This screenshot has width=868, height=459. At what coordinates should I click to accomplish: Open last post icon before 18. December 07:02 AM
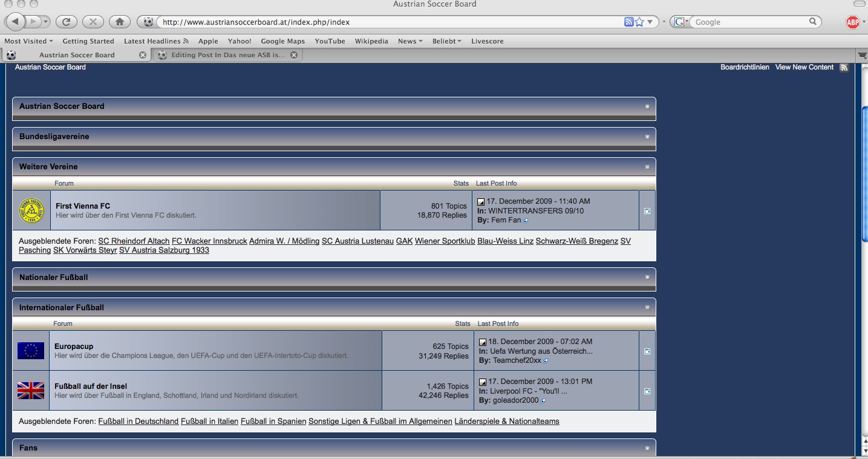click(x=483, y=342)
